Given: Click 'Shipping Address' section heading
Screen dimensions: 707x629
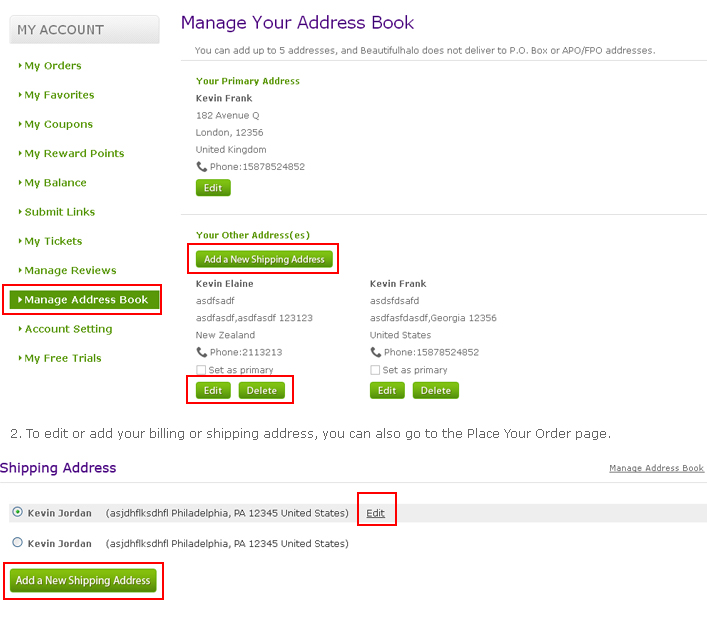Looking at the screenshot, I should point(58,468).
